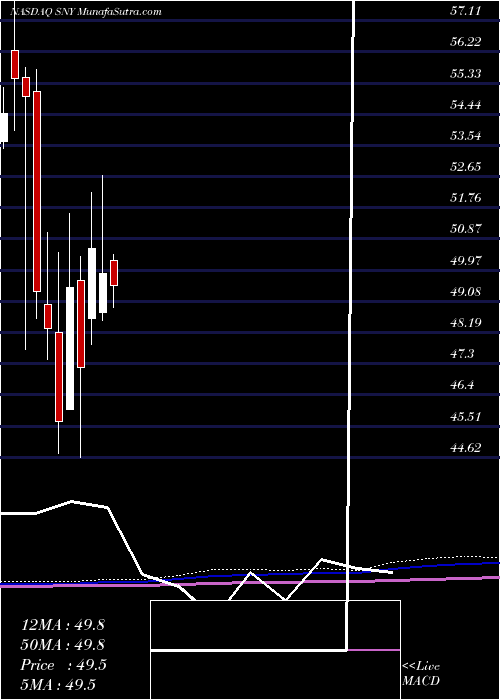500x700 pixels.
Task: Click the <<Live MACD label
Action: coord(421,674)
